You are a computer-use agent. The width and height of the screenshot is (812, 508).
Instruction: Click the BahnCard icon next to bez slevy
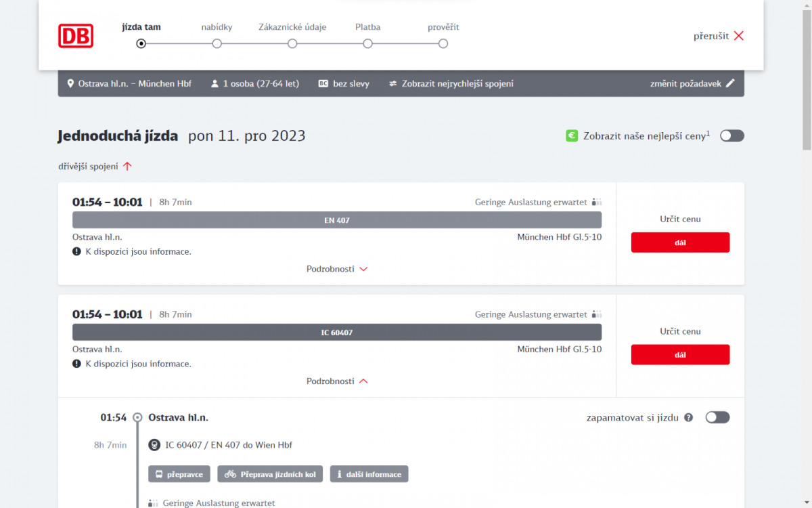[x=323, y=84]
